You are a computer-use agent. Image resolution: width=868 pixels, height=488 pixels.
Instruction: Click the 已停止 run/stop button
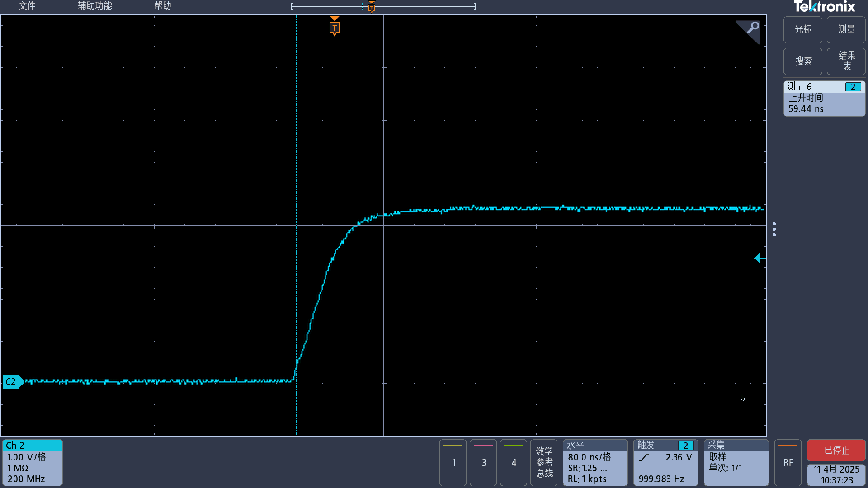pos(836,450)
